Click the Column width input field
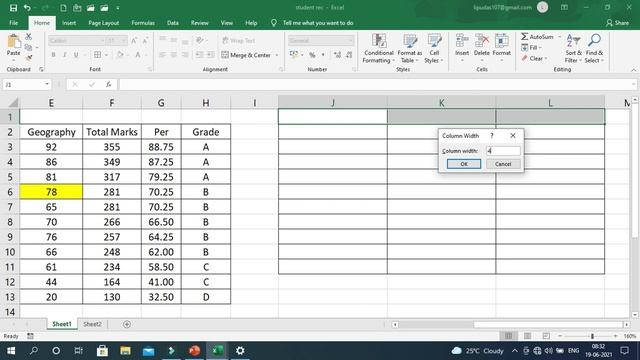Image resolution: width=640 pixels, height=360 pixels. [503, 151]
